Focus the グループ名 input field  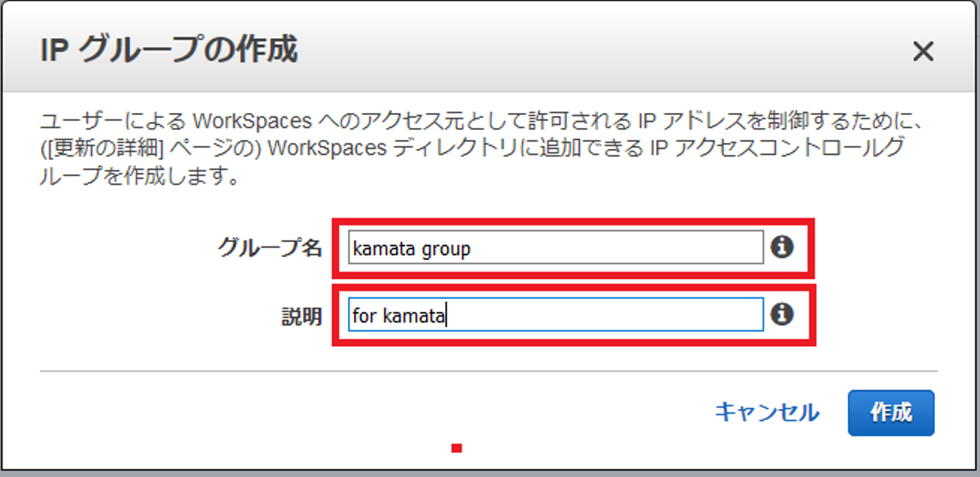(x=555, y=248)
